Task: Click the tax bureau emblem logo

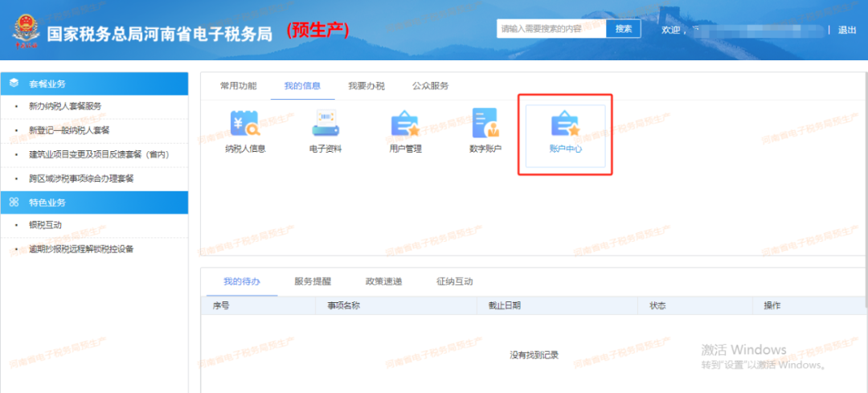Action: [x=26, y=33]
